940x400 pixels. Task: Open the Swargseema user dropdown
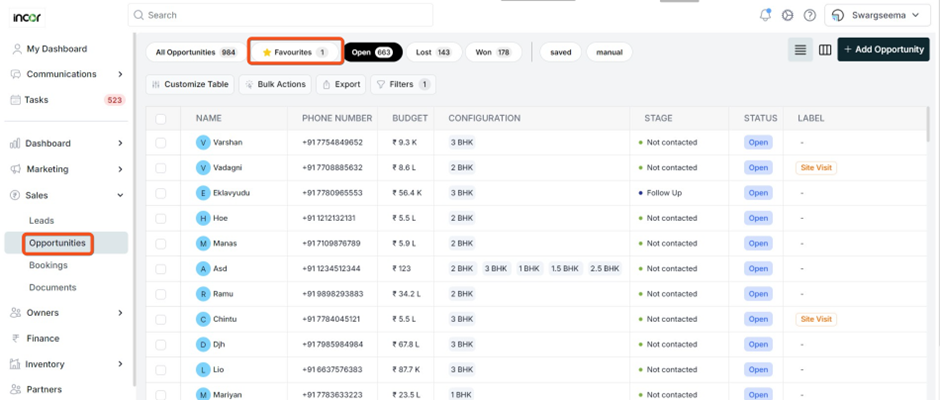(x=876, y=16)
